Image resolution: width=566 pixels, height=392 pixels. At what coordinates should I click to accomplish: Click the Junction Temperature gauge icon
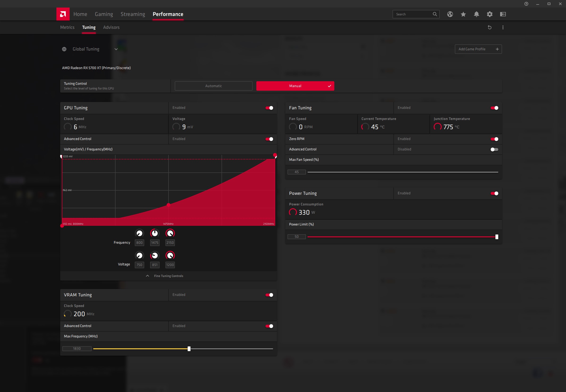coord(437,127)
